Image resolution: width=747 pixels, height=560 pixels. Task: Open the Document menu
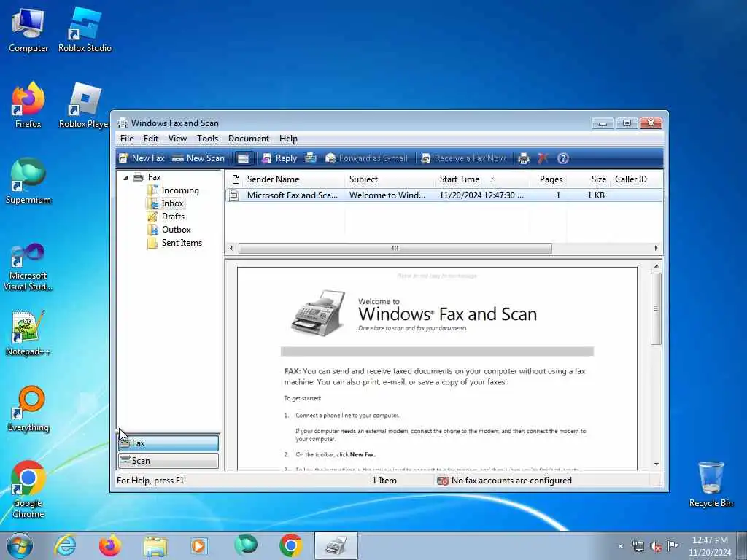249,139
